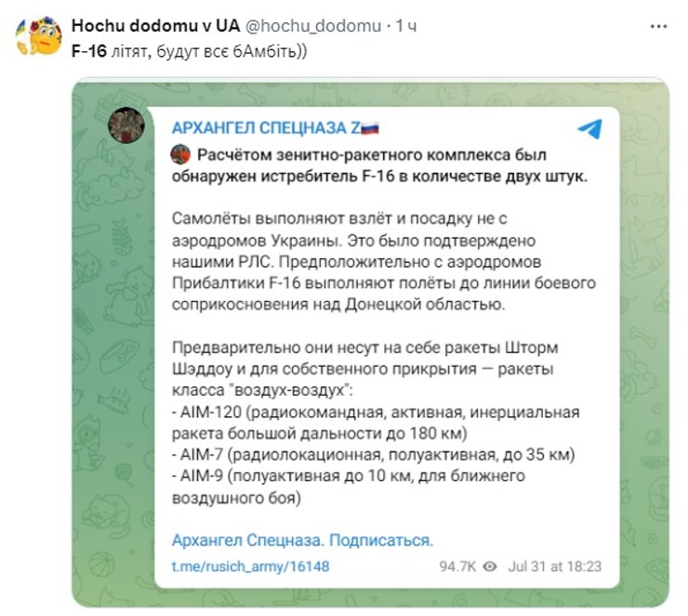Click the AIM-120 missile description line
The image size is (688, 616).
(x=376, y=423)
